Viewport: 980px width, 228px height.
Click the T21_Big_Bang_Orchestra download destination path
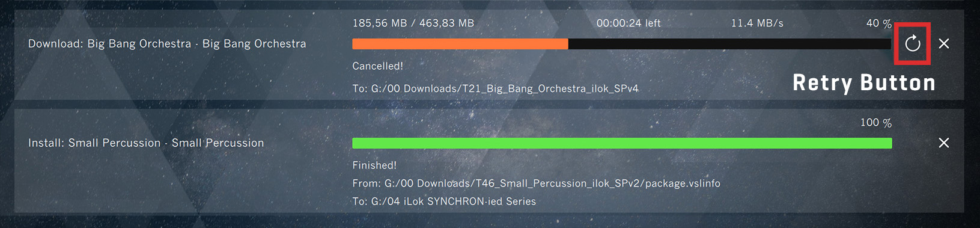(495, 89)
